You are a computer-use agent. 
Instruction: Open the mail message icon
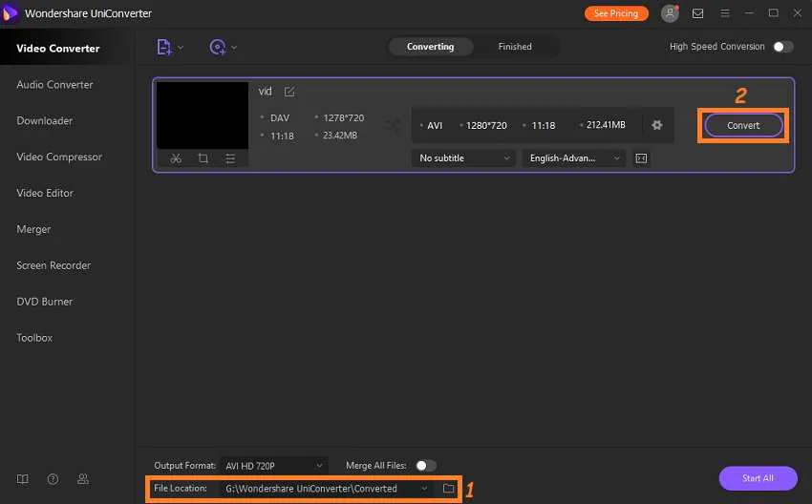pyautogui.click(x=697, y=13)
